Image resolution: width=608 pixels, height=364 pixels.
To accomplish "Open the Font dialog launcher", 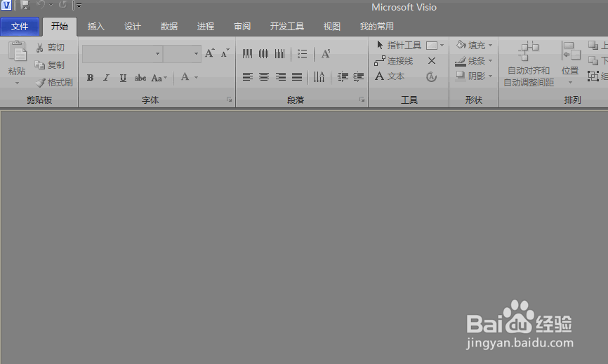I will click(229, 100).
